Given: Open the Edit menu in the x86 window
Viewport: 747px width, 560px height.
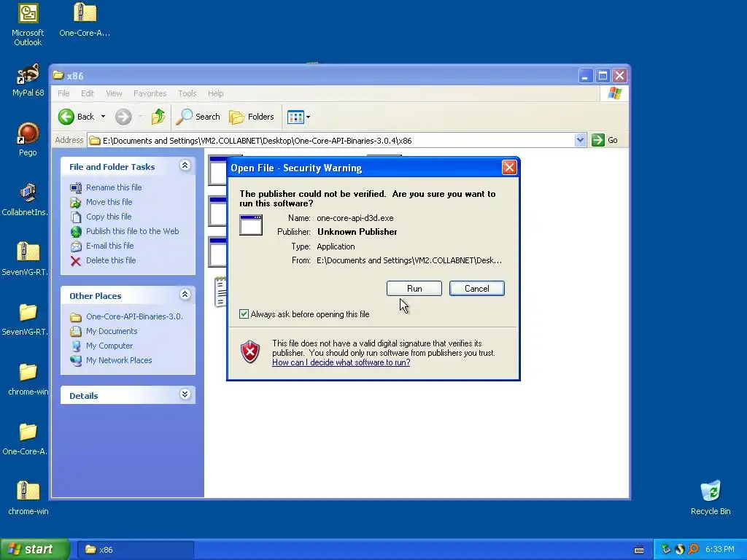Looking at the screenshot, I should [x=88, y=93].
